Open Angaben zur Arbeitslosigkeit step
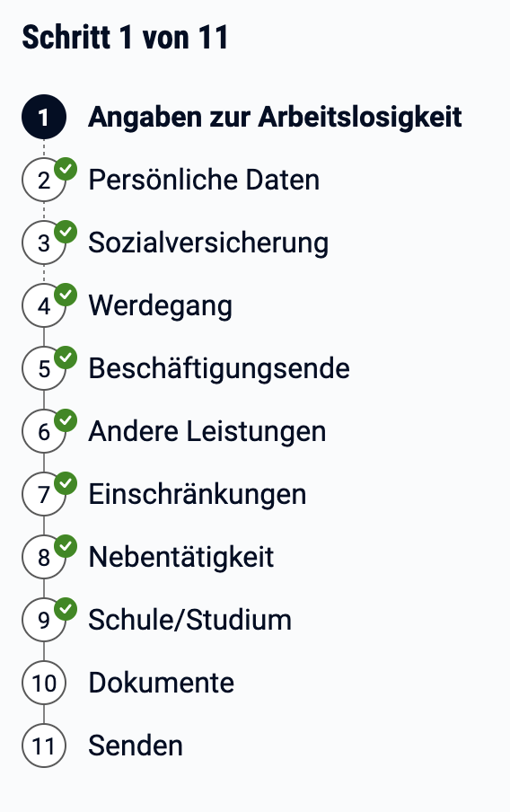 click(275, 117)
